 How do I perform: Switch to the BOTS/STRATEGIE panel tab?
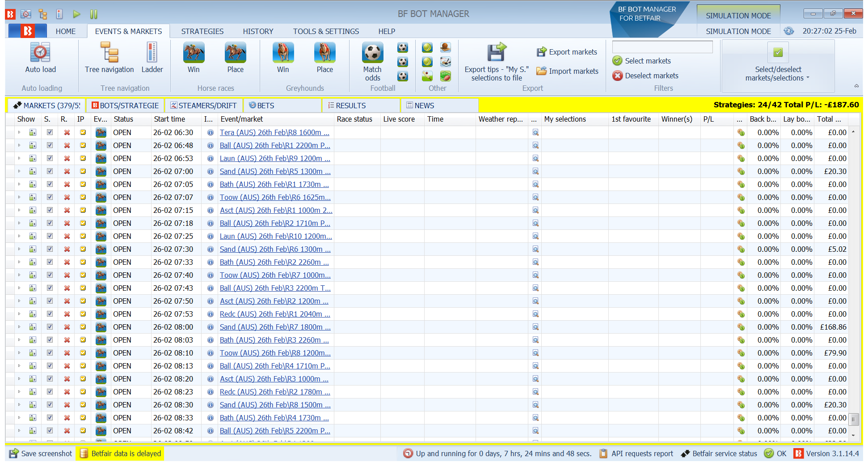tap(125, 106)
